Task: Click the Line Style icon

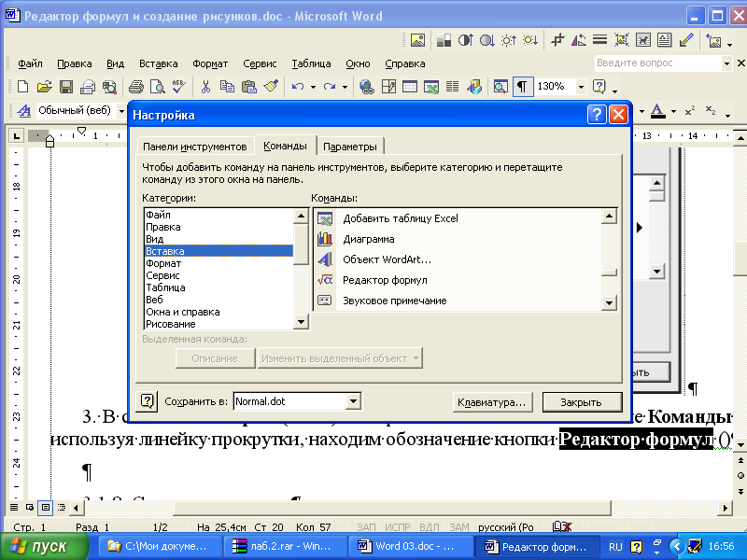Action: [x=599, y=40]
